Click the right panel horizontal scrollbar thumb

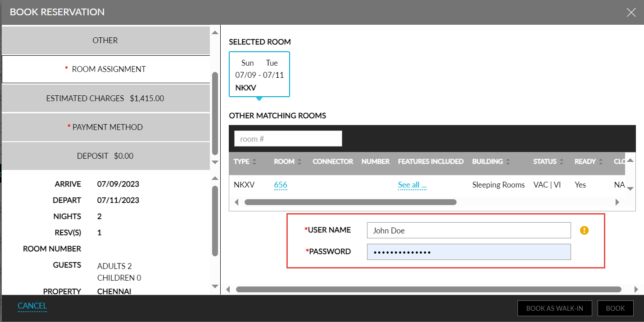coord(428,289)
